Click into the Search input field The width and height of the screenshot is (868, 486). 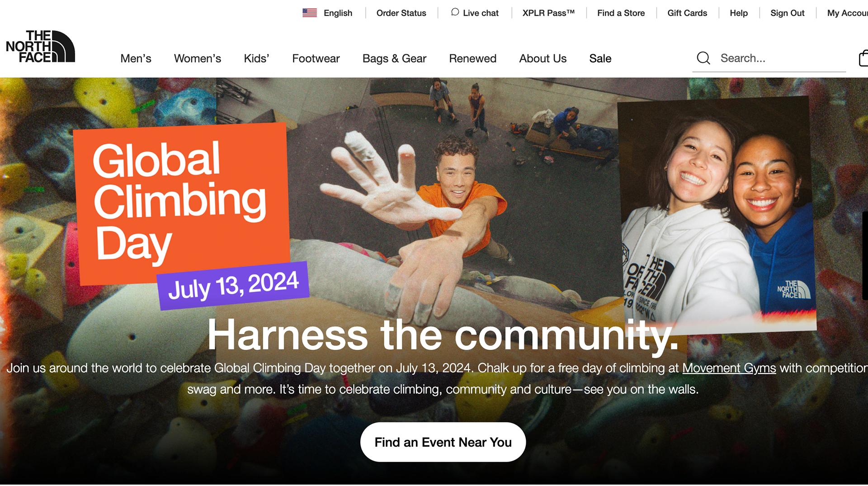[x=781, y=58]
